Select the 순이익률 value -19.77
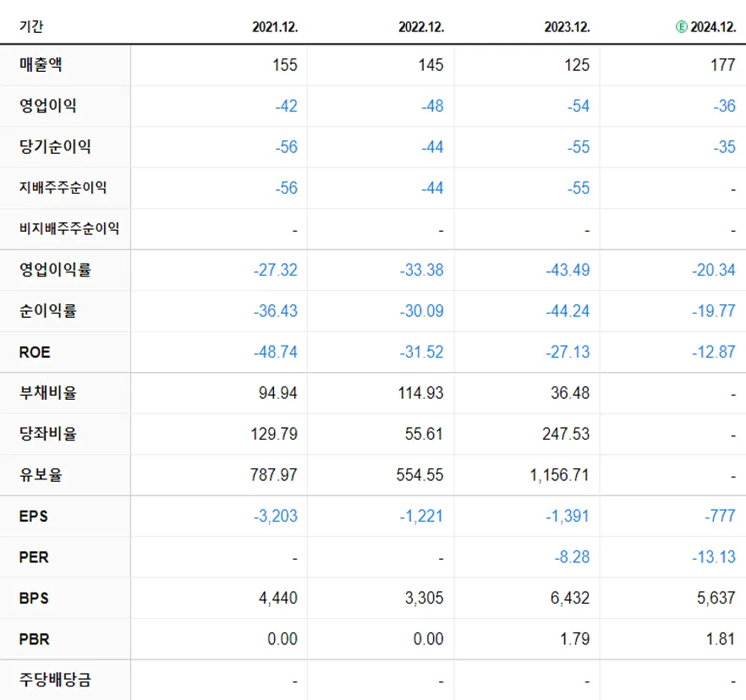 click(714, 311)
